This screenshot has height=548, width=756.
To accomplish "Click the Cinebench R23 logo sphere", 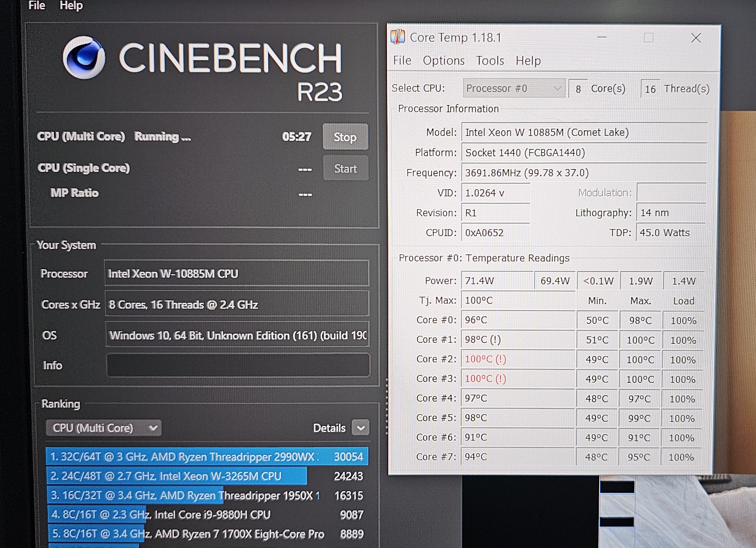I will (84, 57).
